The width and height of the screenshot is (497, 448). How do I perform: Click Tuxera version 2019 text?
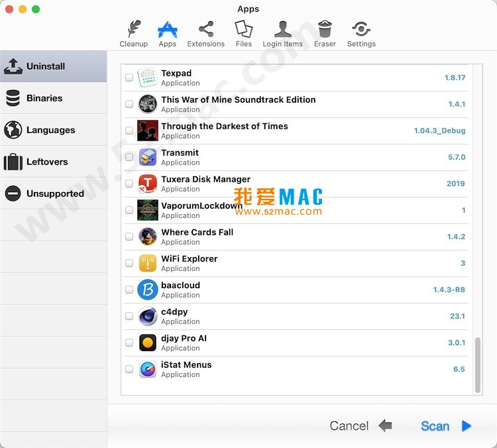[x=455, y=184]
